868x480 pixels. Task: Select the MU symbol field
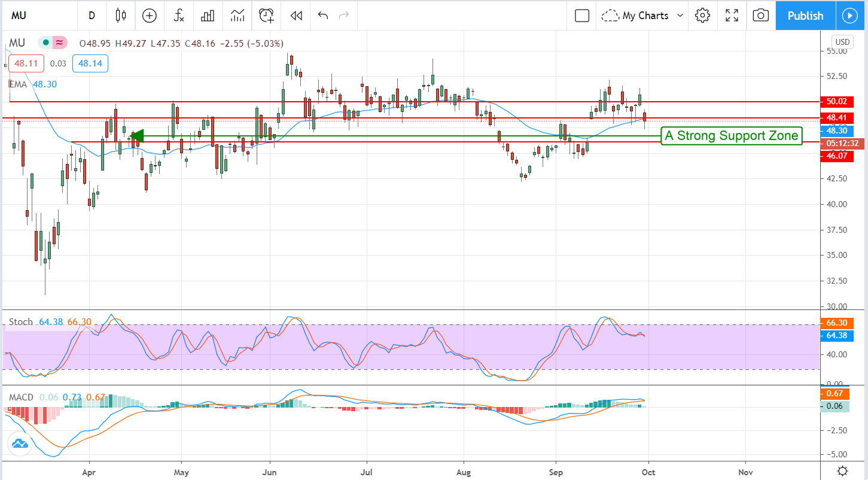19,16
